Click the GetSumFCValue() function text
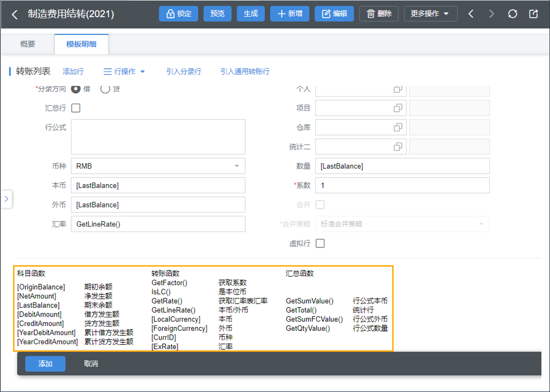The height and width of the screenshot is (392, 550). (315, 319)
